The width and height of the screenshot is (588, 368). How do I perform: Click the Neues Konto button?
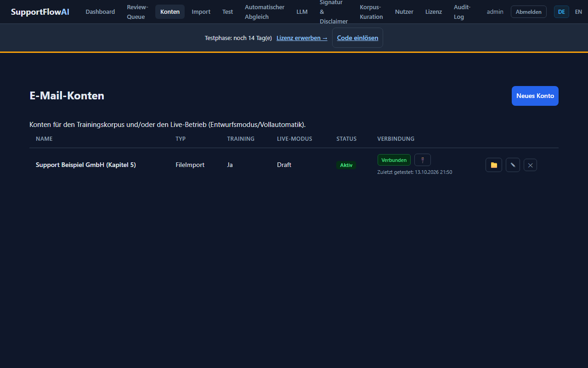click(x=535, y=96)
